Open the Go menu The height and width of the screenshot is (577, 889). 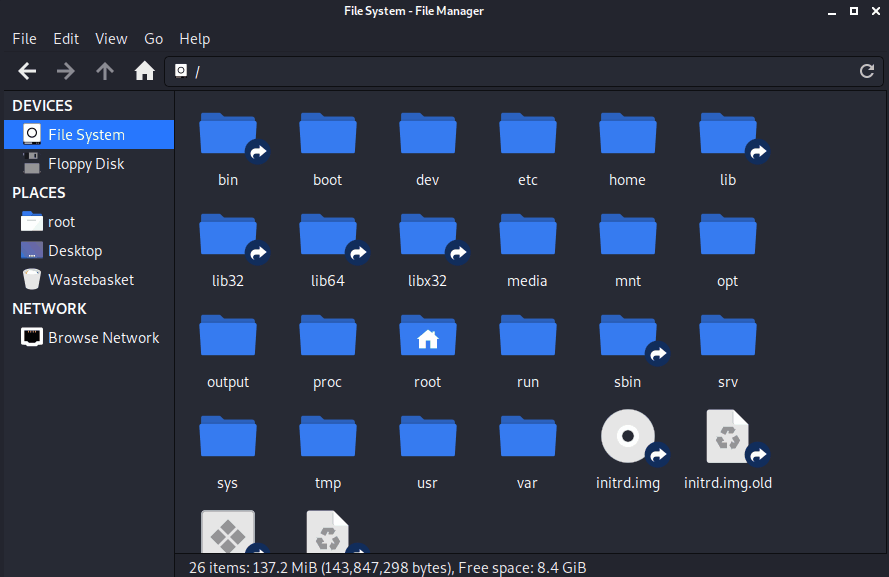(153, 39)
